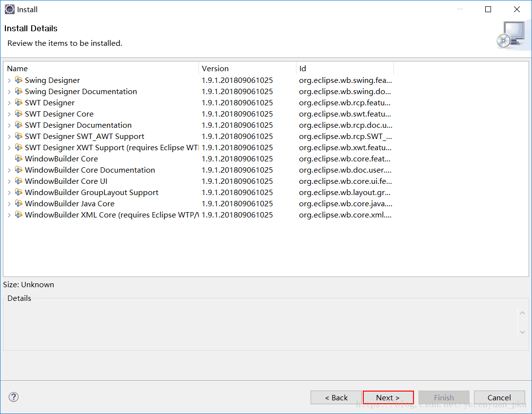Click the WindowBuilder XML Core feature icon
The image size is (532, 414).
[x=19, y=215]
